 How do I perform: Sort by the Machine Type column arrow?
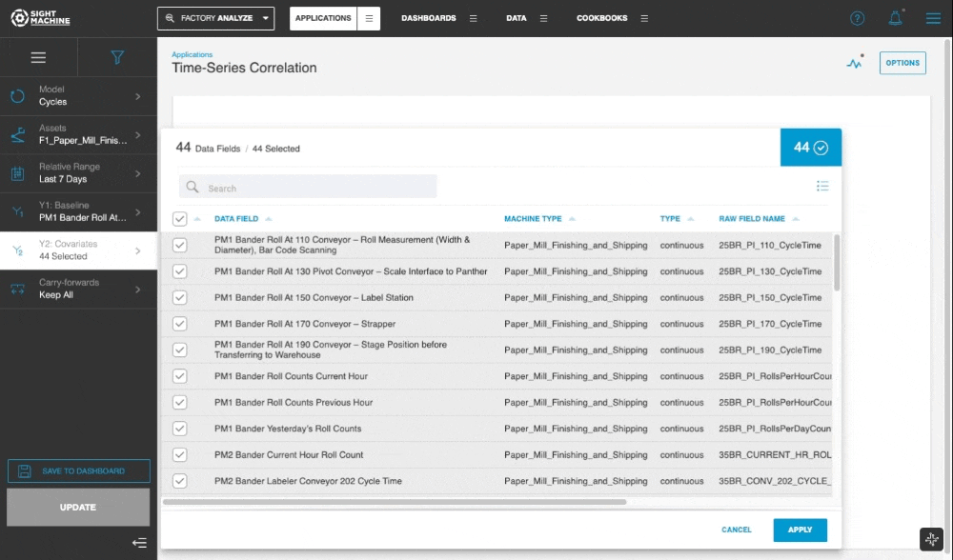571,219
